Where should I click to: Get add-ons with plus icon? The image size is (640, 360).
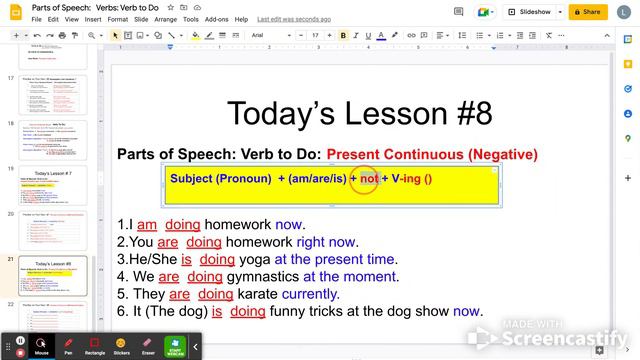[628, 178]
